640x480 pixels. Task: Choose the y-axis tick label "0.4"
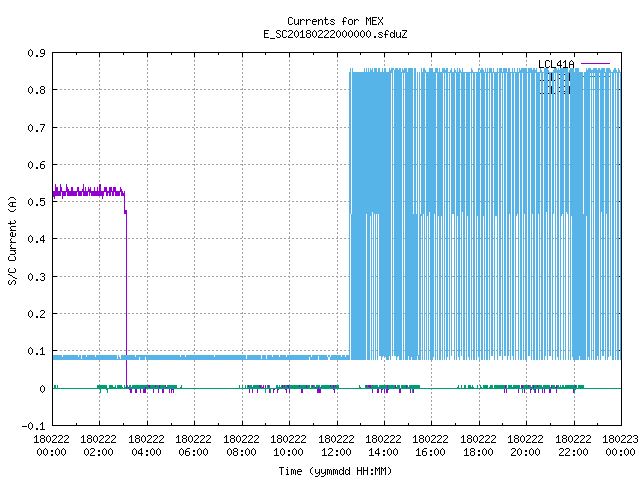[x=36, y=239]
